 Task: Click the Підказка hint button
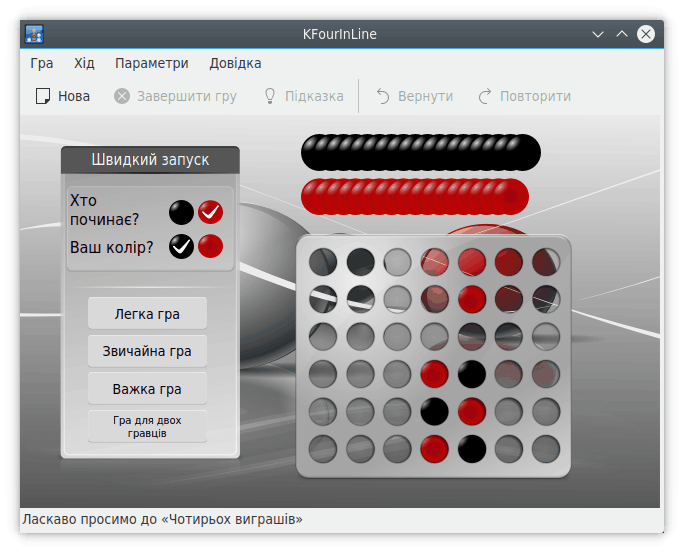[x=304, y=96]
